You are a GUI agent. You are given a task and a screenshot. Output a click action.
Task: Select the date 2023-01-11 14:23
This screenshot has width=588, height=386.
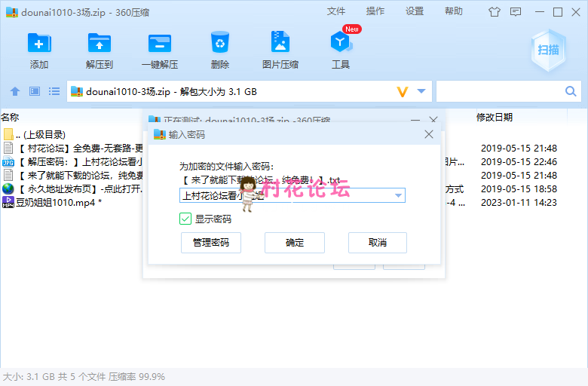pos(519,203)
